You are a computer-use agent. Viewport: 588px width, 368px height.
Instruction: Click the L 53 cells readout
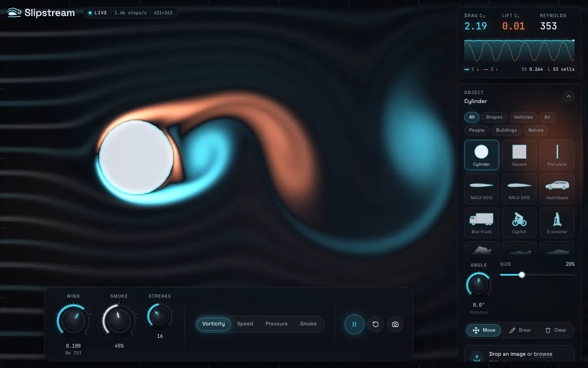click(561, 70)
